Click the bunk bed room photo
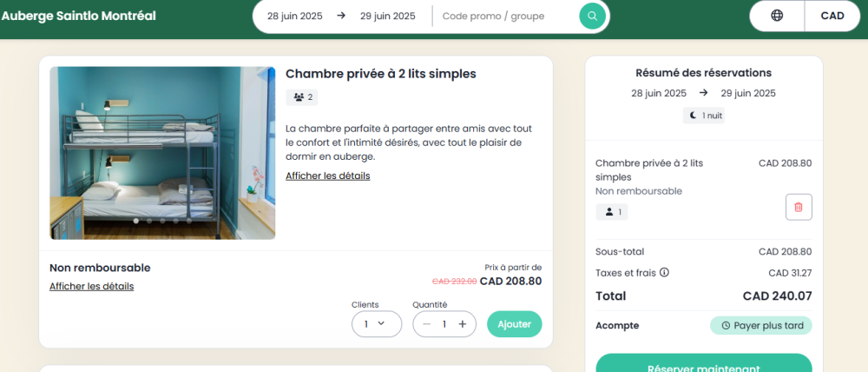 tap(162, 153)
